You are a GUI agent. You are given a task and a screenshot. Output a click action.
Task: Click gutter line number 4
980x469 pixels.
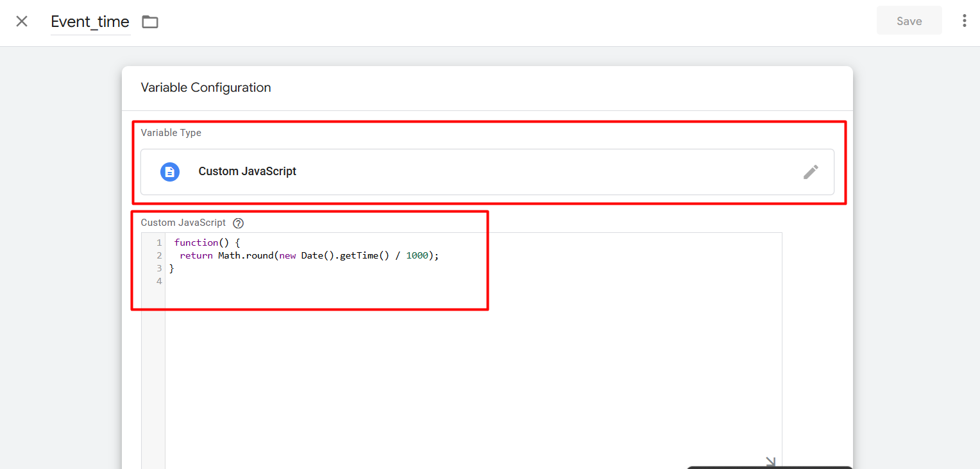pos(159,281)
